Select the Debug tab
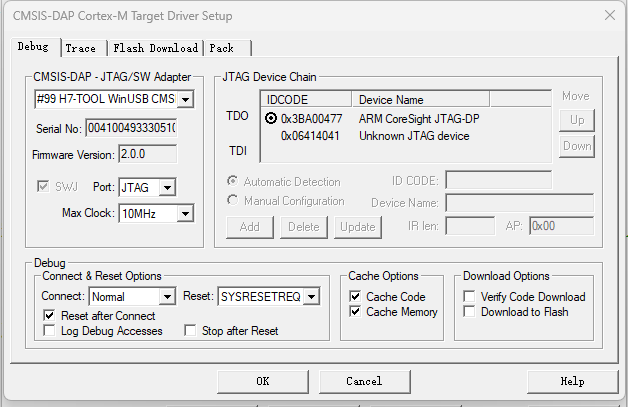This screenshot has height=407, width=628. click(36, 47)
